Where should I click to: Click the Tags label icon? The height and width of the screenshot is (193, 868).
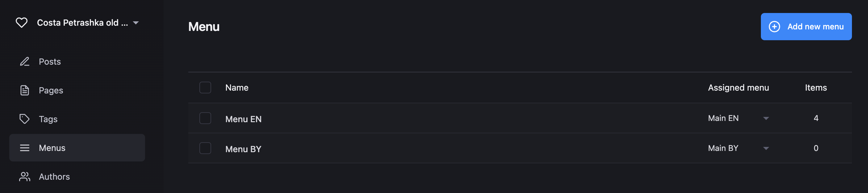click(25, 119)
